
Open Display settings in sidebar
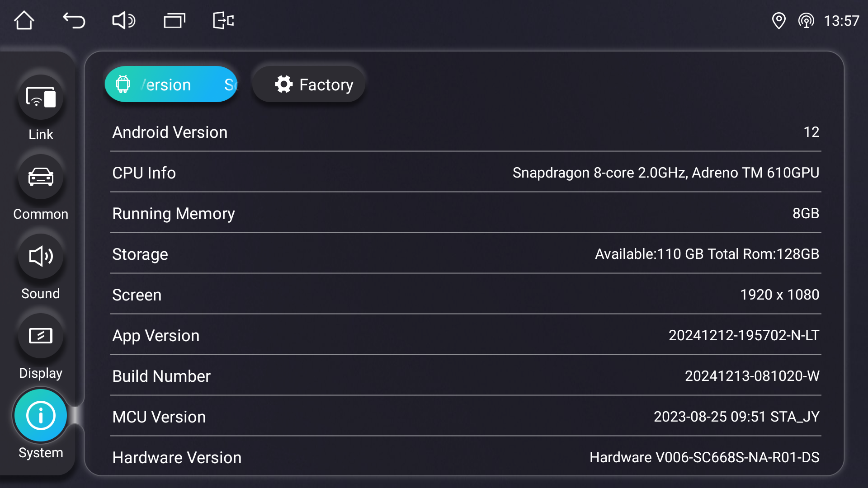41,336
